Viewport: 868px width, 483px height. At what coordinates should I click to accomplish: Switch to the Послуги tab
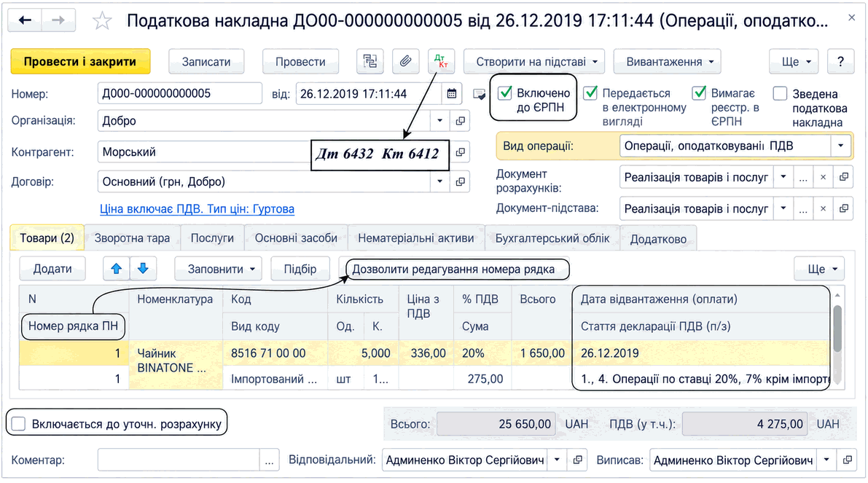212,238
